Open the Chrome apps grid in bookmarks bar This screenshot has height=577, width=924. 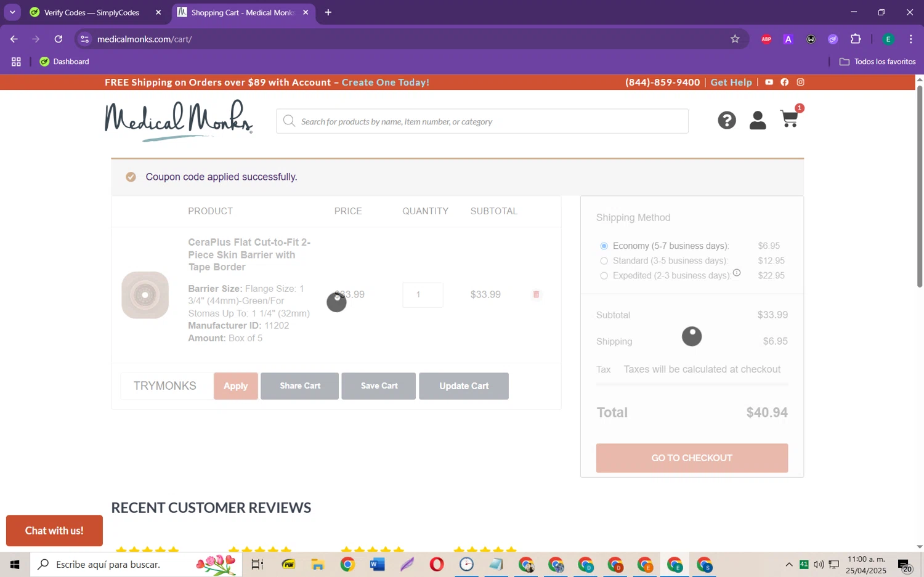click(x=16, y=62)
